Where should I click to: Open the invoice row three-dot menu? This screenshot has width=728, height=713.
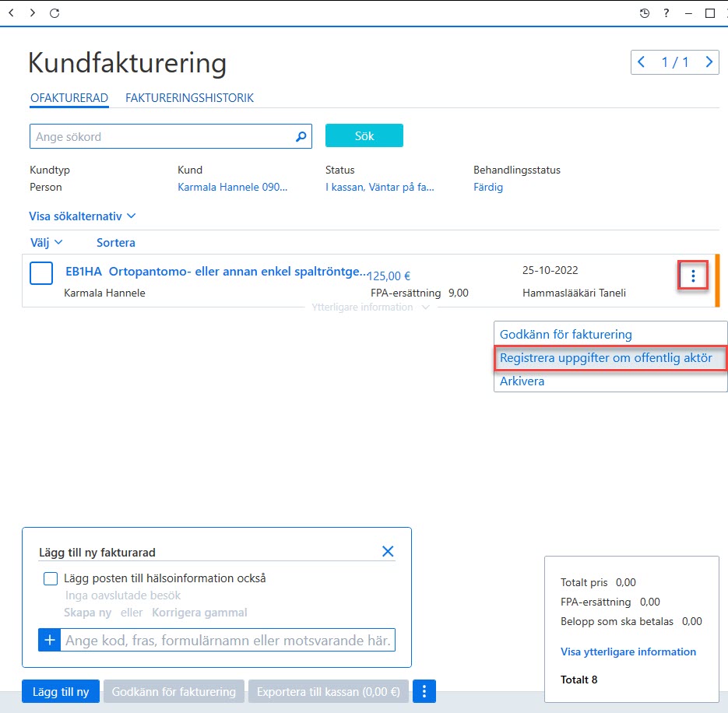[693, 276]
